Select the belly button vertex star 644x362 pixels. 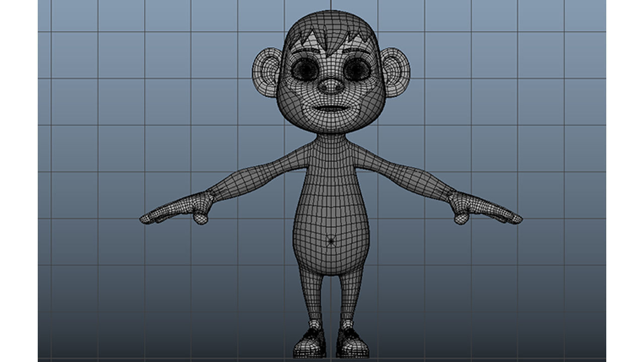tap(331, 241)
